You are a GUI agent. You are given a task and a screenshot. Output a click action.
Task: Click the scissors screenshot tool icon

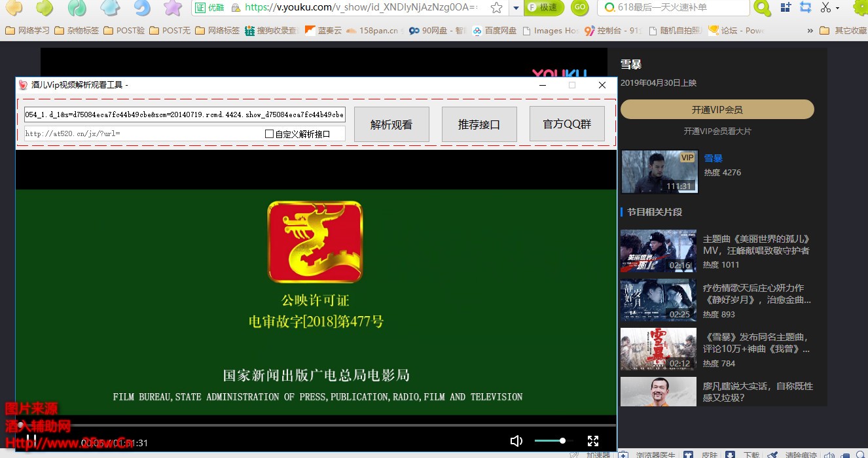coord(825,8)
